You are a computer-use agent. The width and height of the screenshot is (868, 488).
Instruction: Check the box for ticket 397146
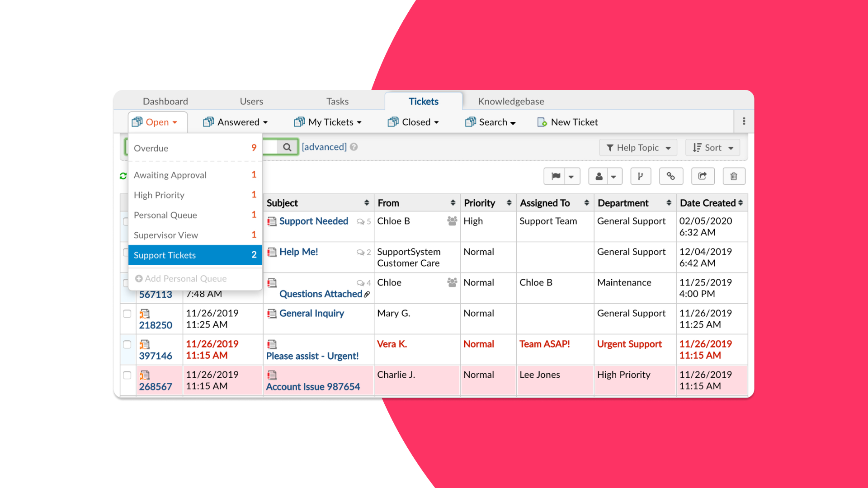click(x=127, y=344)
